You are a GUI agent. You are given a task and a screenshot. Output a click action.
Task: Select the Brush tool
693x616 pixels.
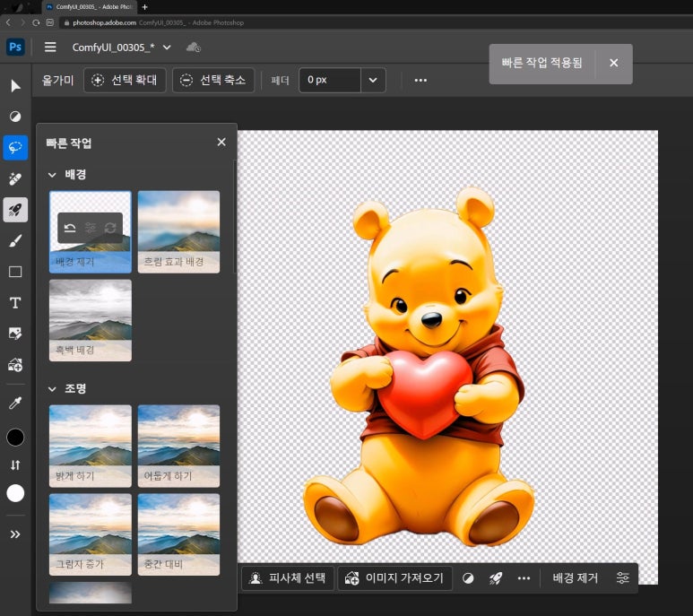15,241
